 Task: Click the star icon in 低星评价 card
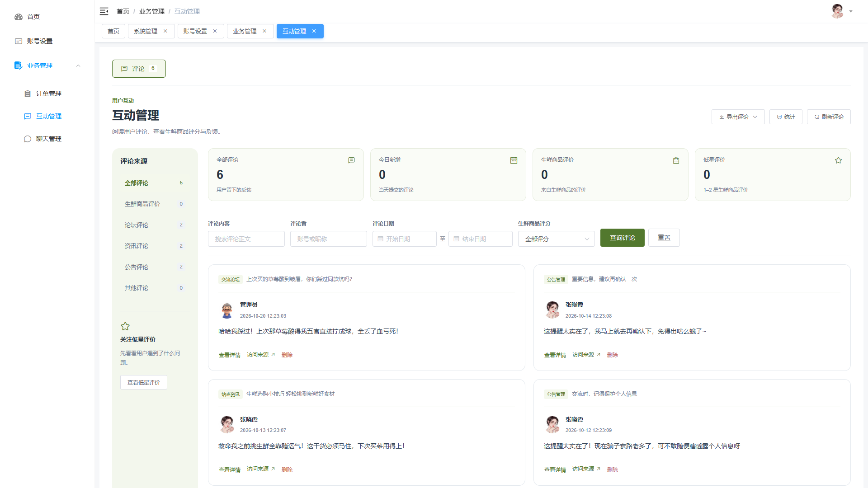(x=838, y=160)
